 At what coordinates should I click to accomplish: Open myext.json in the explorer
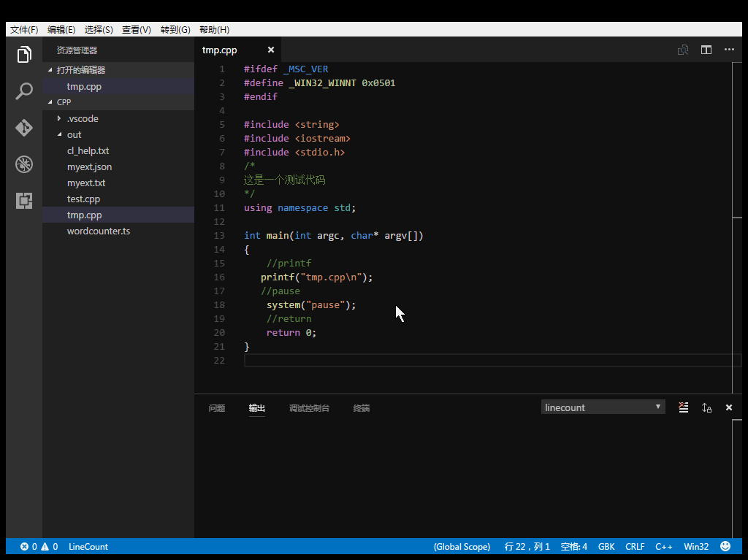[118, 167]
